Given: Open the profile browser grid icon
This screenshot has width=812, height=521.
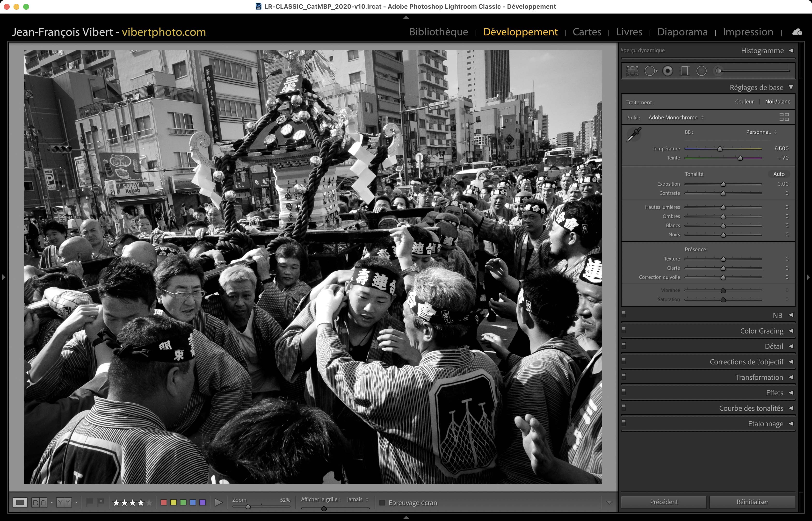Looking at the screenshot, I should [x=784, y=117].
